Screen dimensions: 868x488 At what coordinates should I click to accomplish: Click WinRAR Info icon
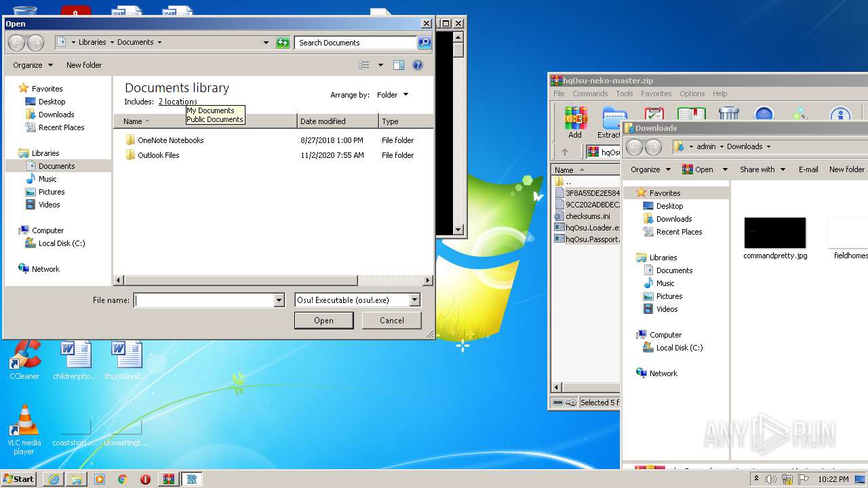pyautogui.click(x=840, y=113)
